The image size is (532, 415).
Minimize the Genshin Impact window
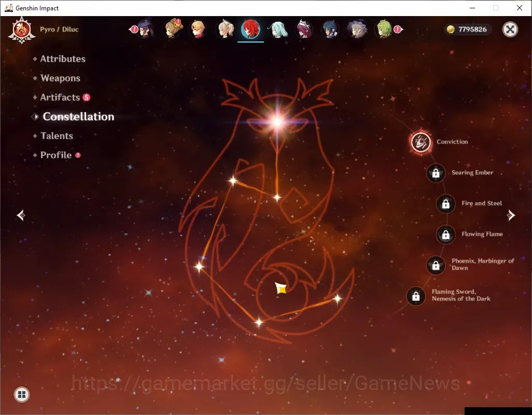pyautogui.click(x=472, y=8)
